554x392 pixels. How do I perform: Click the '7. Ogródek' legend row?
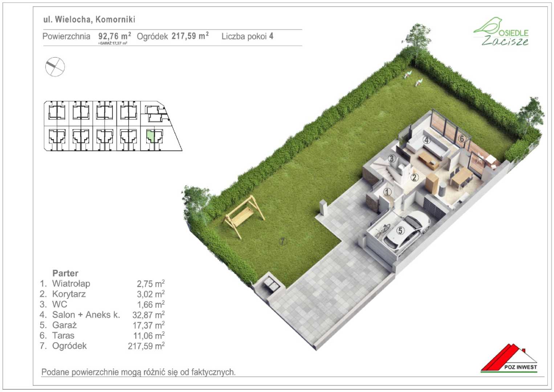pos(102,346)
